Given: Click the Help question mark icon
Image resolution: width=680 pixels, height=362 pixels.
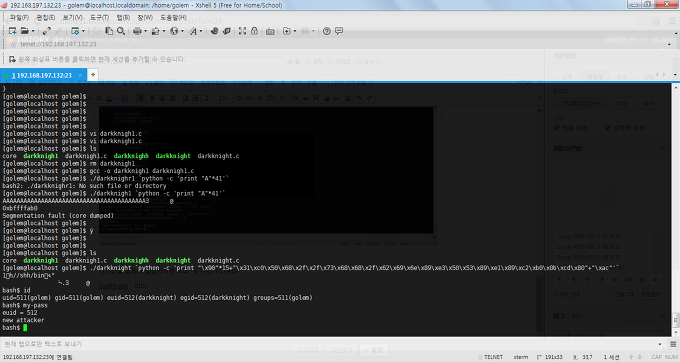Looking at the screenshot, I should click(327, 31).
